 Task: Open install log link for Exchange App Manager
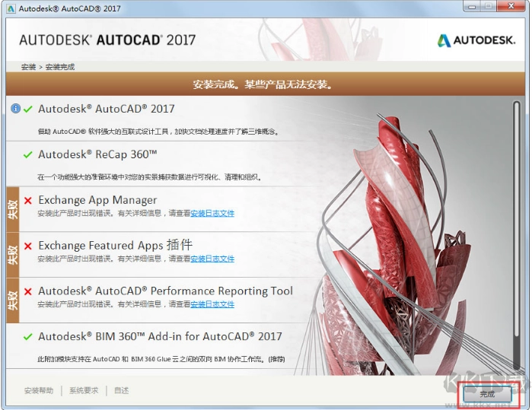point(212,214)
